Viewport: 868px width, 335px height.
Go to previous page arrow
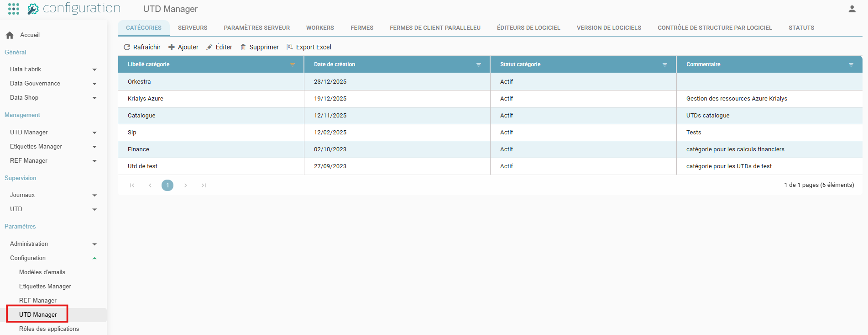(x=150, y=185)
